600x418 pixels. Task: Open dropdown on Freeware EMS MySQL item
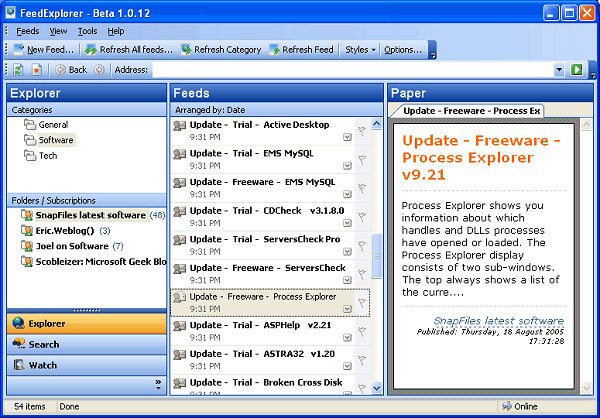(x=347, y=194)
